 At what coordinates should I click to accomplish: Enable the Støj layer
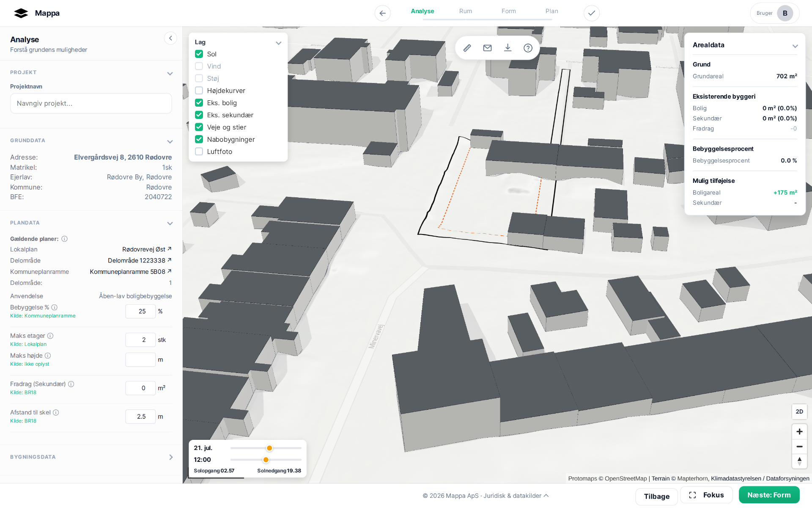point(199,78)
